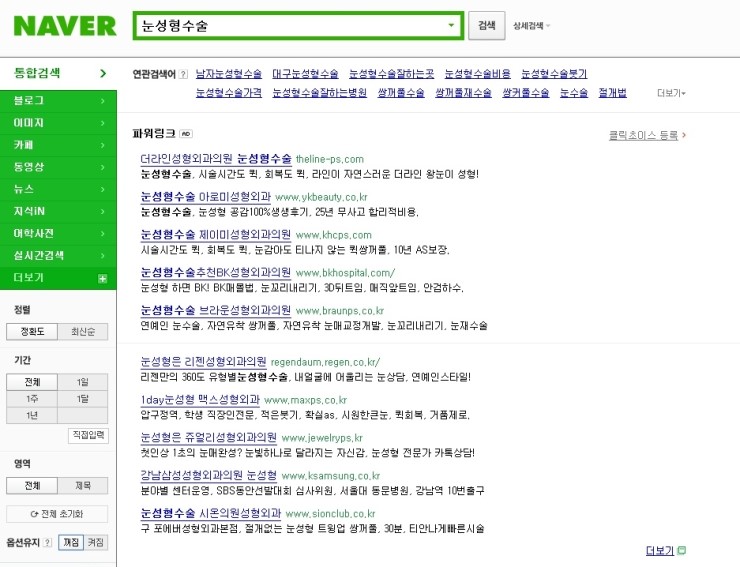Select the 이미지 menu item

tap(58, 123)
